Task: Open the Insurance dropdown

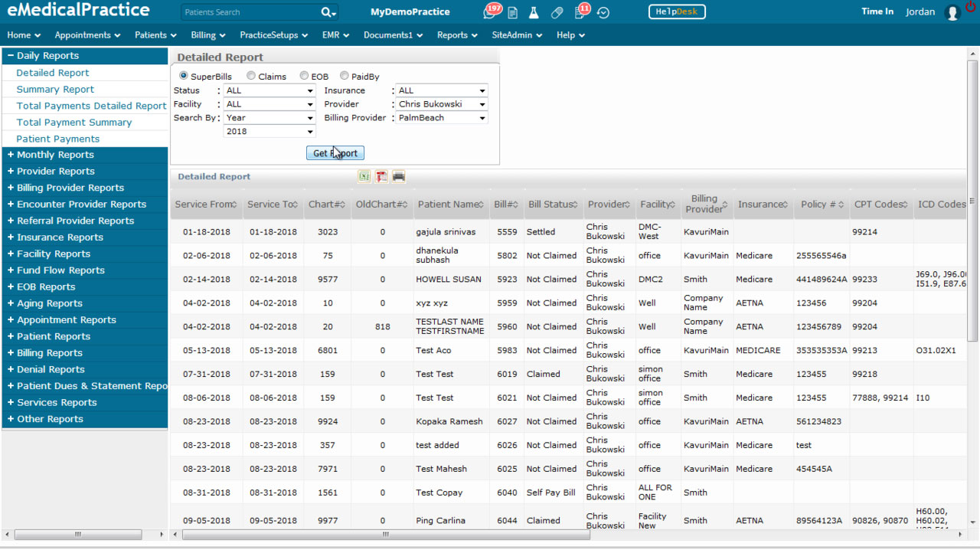Action: [x=442, y=90]
